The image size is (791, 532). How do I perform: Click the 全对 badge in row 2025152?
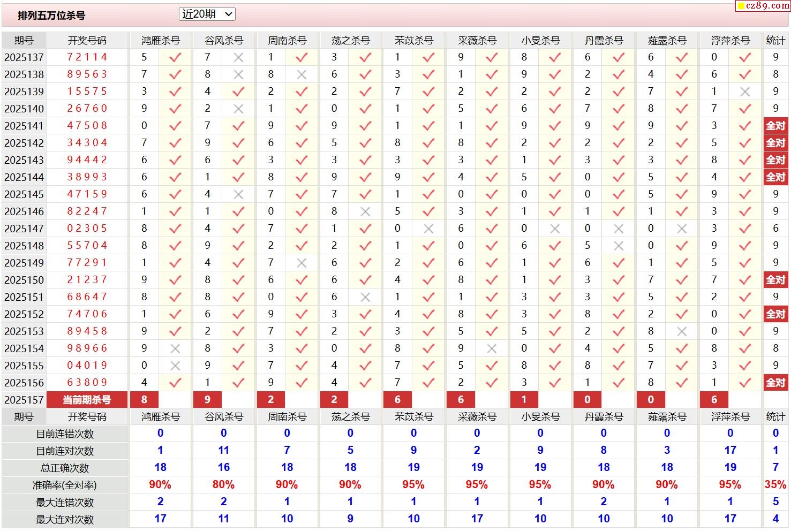[x=775, y=314]
